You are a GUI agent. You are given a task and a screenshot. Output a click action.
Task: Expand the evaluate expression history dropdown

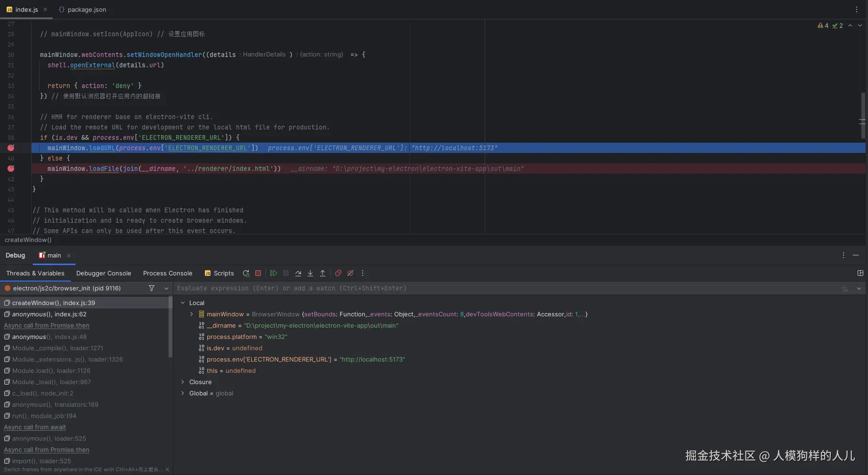(859, 289)
